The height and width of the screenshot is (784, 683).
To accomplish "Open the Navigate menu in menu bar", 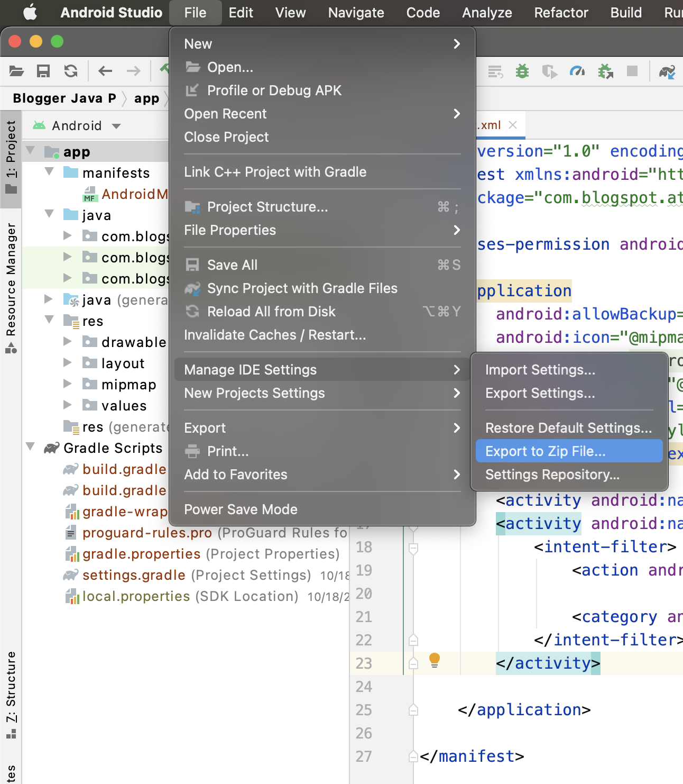I will tap(356, 13).
